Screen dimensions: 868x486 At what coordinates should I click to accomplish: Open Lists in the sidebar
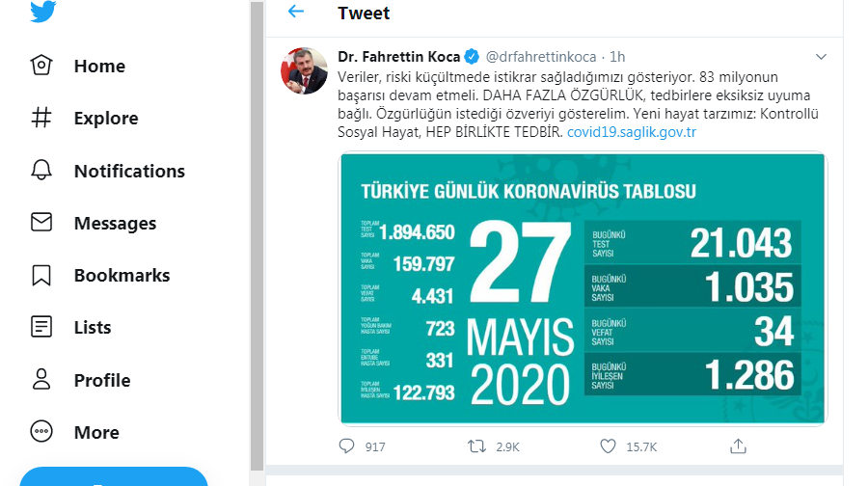point(92,327)
